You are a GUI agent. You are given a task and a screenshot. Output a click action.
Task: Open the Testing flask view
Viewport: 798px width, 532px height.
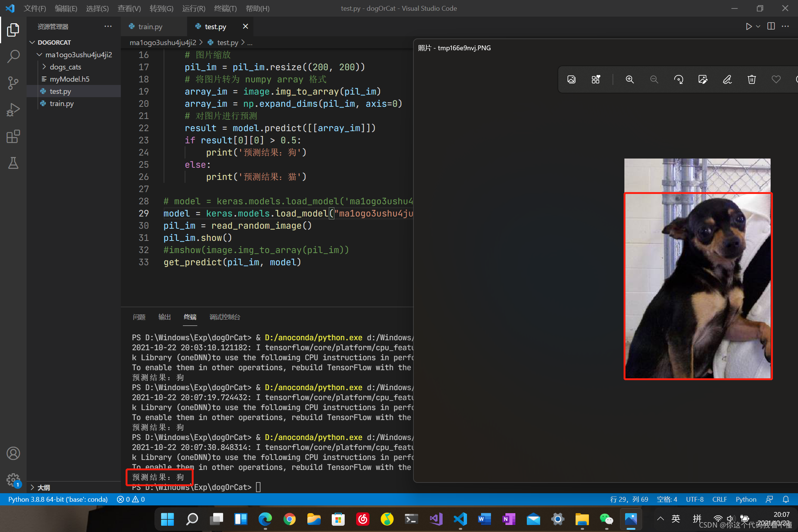(13, 163)
